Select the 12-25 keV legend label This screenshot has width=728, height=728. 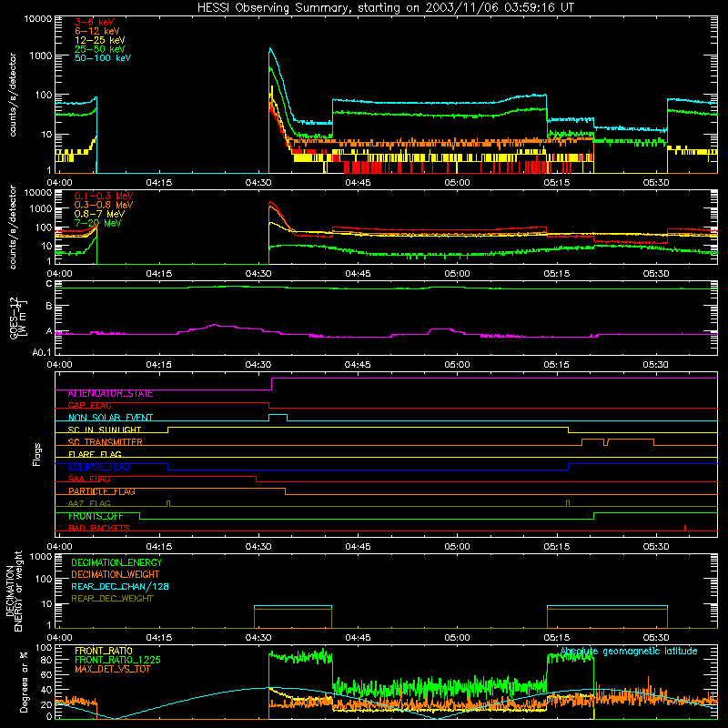click(x=100, y=40)
